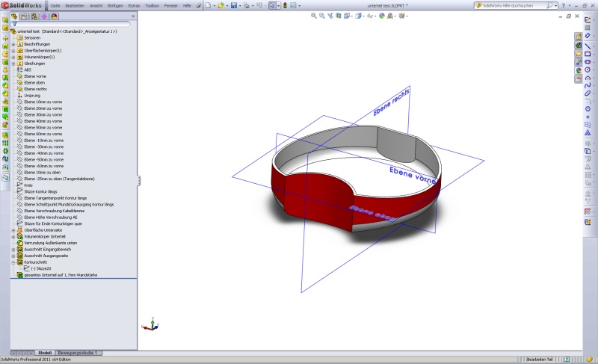Screen dimensions: 598x364
Task: Open the Appearances task pane tab
Action: (x=579, y=70)
